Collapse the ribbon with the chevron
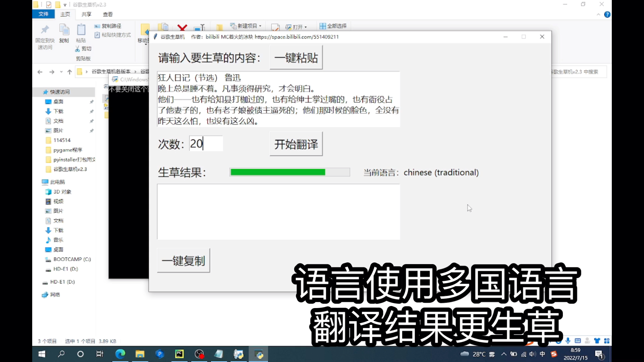Viewport: 644px width, 362px height. (598, 14)
